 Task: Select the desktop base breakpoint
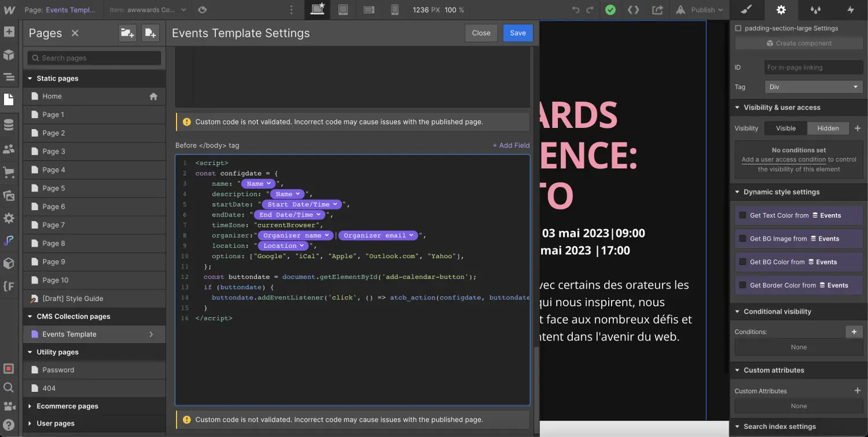[318, 9]
